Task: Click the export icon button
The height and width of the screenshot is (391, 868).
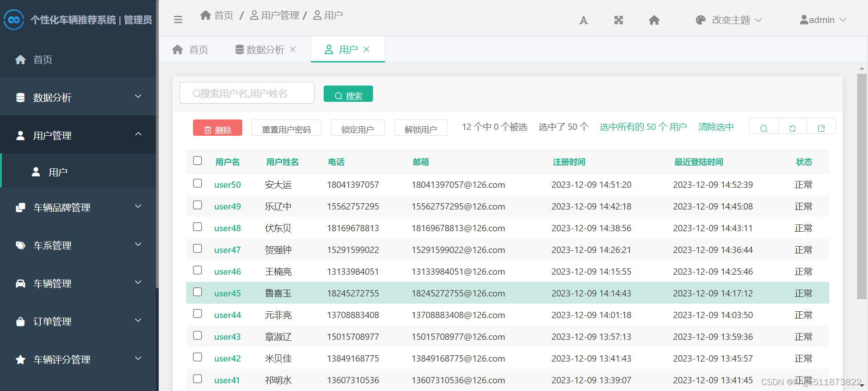Action: point(821,126)
